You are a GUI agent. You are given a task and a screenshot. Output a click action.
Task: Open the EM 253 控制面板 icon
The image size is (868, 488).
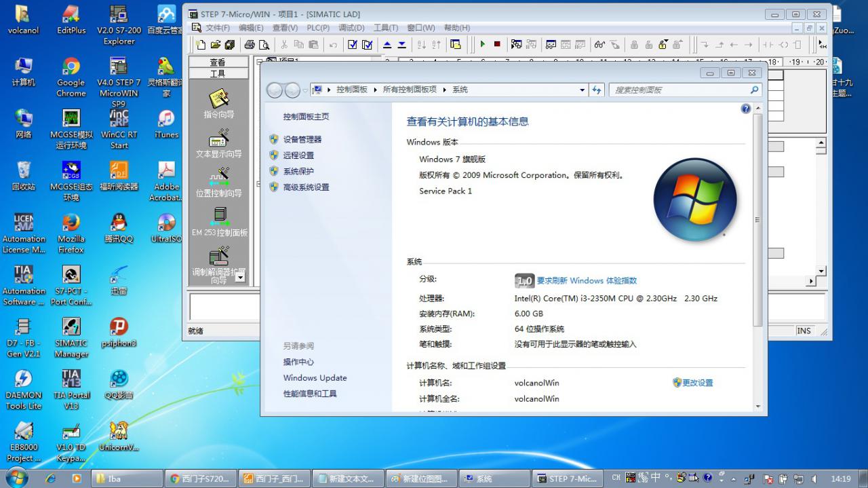click(x=219, y=221)
